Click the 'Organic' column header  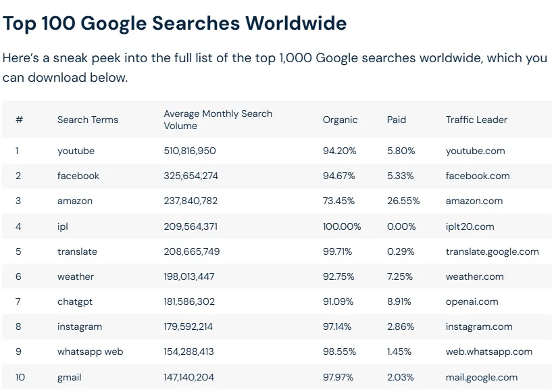click(340, 120)
